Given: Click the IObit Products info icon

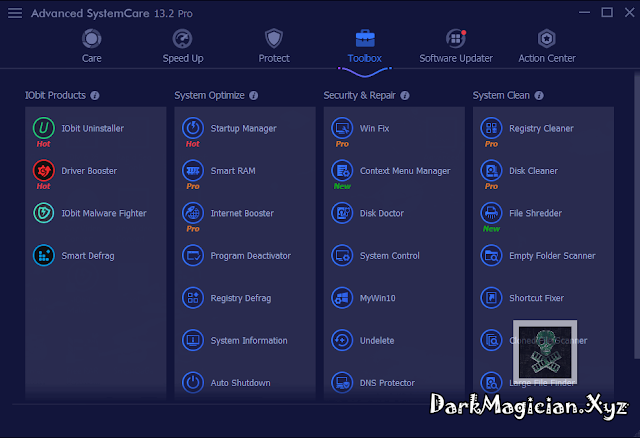Looking at the screenshot, I should click(95, 96).
